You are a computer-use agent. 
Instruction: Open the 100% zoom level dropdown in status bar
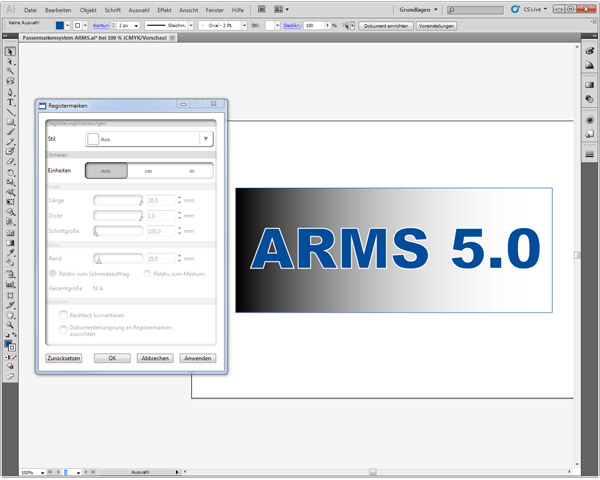pyautogui.click(x=42, y=473)
